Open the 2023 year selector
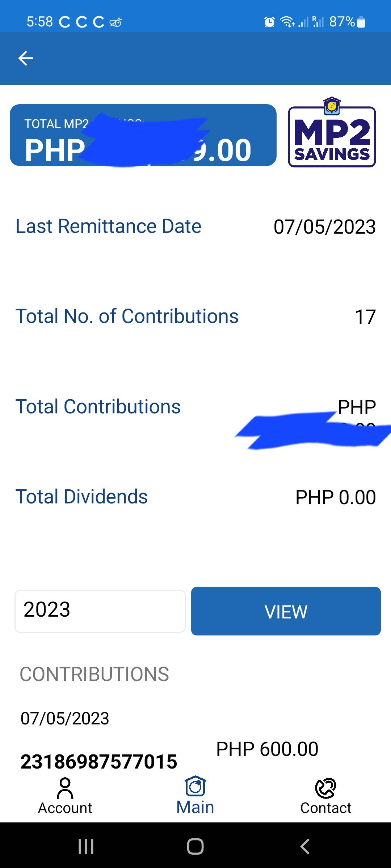Image resolution: width=391 pixels, height=868 pixels. coord(100,611)
